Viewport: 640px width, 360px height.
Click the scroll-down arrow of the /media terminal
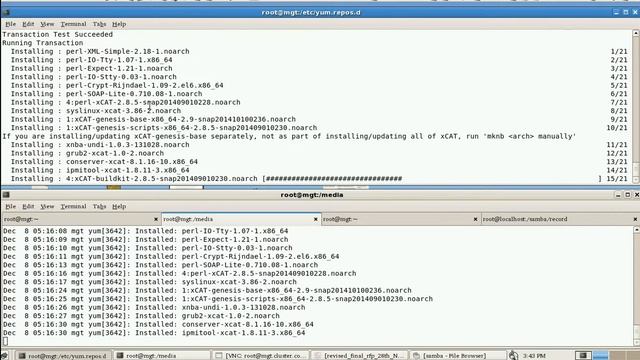(x=637, y=342)
